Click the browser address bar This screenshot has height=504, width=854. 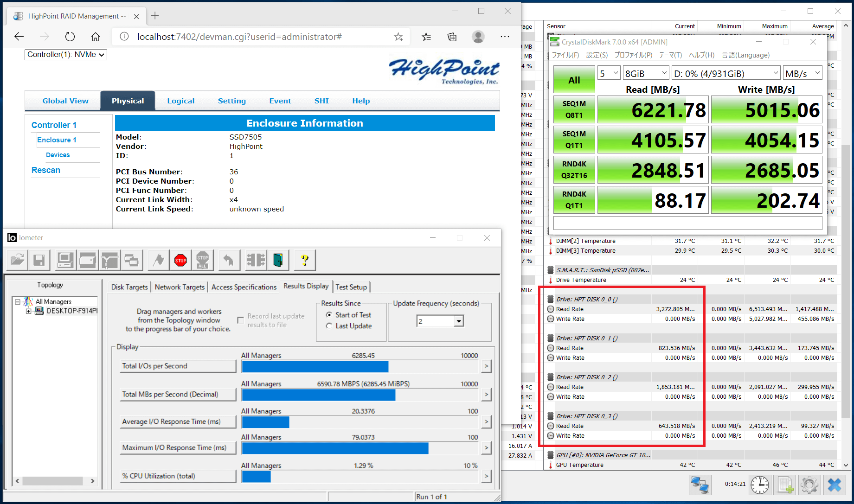tap(260, 37)
